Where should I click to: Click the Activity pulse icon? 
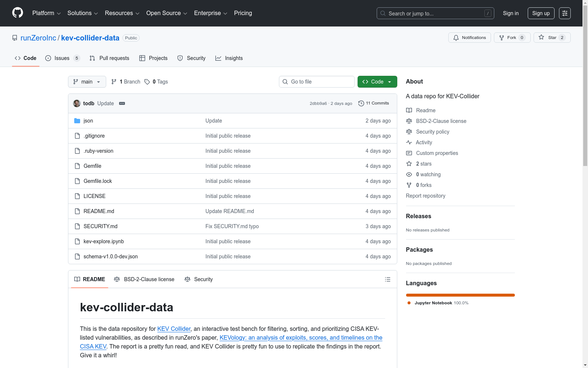point(409,142)
